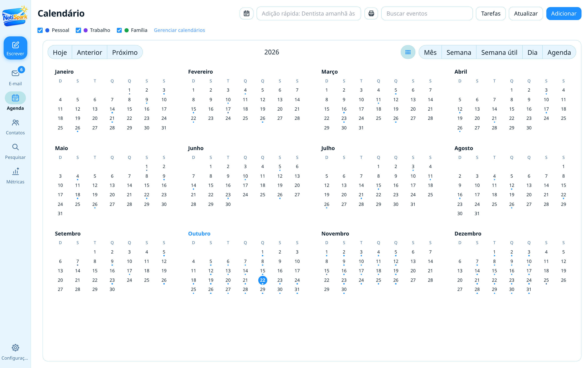This screenshot has width=588, height=368.
Task: Go to Próximo year
Action: (125, 52)
